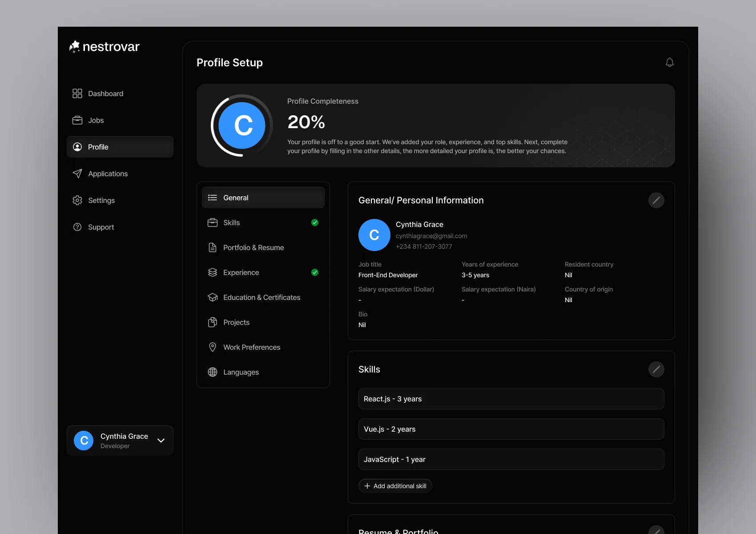Open the Support page
Viewport: 756px width, 534px height.
tap(120, 227)
